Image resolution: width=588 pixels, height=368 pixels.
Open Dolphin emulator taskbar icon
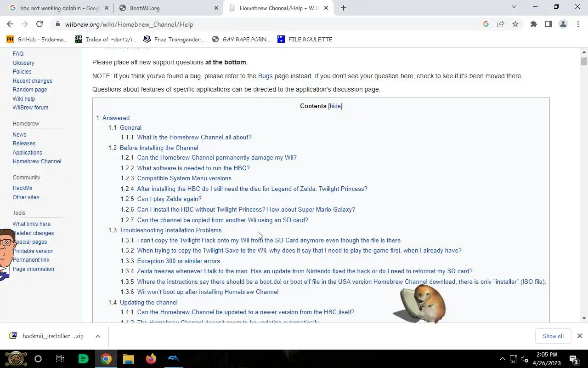coord(173,359)
